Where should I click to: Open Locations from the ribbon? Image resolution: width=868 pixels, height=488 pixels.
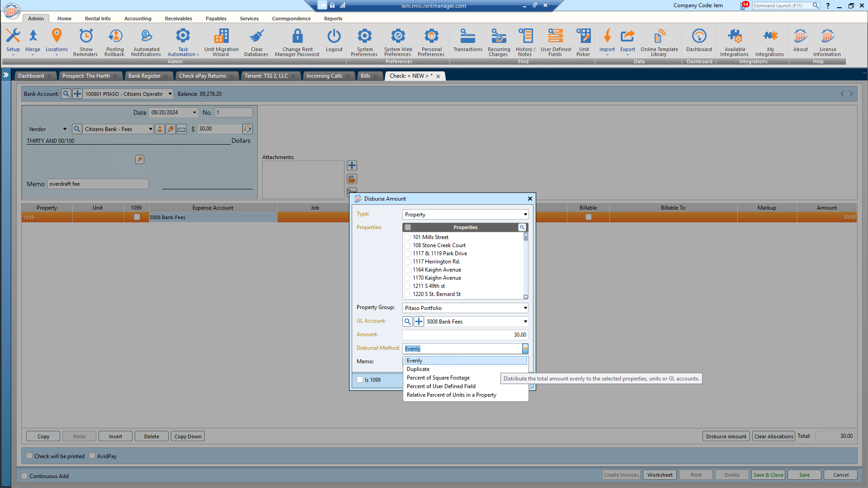tap(57, 41)
